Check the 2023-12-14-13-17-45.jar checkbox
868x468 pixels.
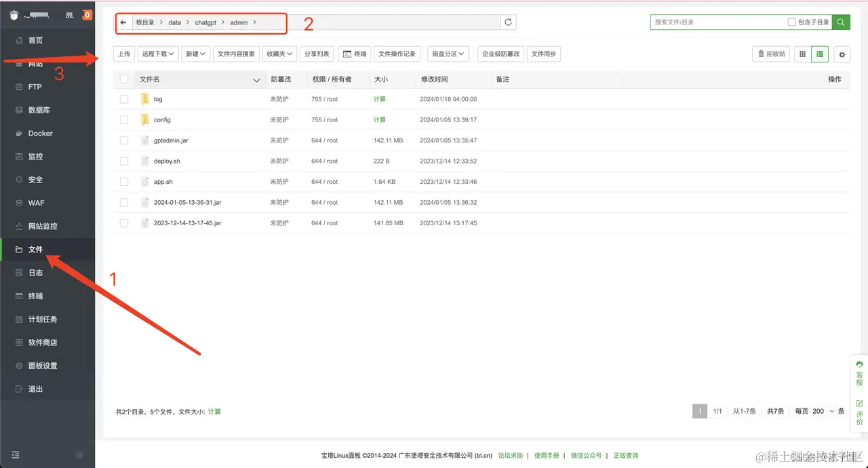pyautogui.click(x=124, y=222)
